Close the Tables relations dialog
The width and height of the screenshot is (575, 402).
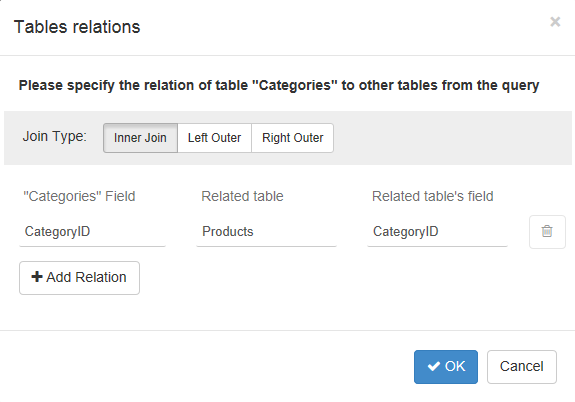(x=555, y=22)
